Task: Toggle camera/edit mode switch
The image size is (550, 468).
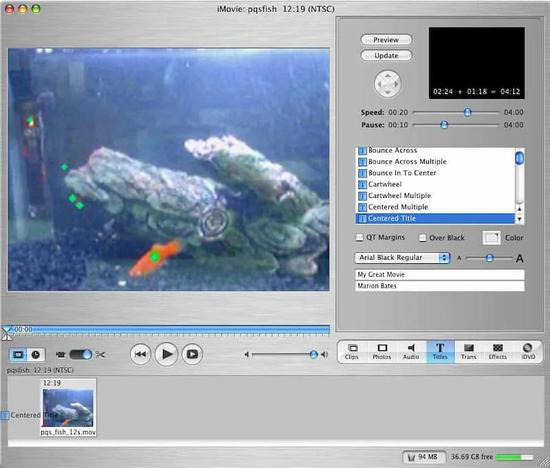Action: (x=81, y=355)
